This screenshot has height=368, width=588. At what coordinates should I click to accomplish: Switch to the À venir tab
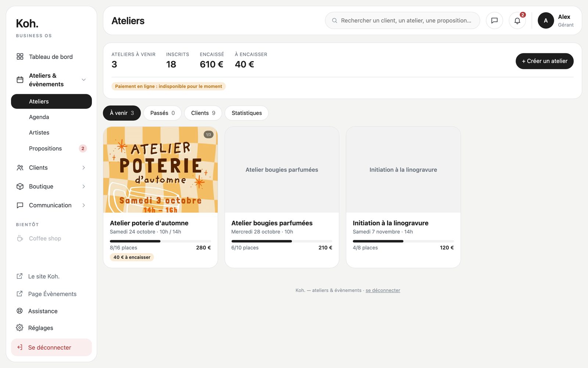(x=122, y=113)
